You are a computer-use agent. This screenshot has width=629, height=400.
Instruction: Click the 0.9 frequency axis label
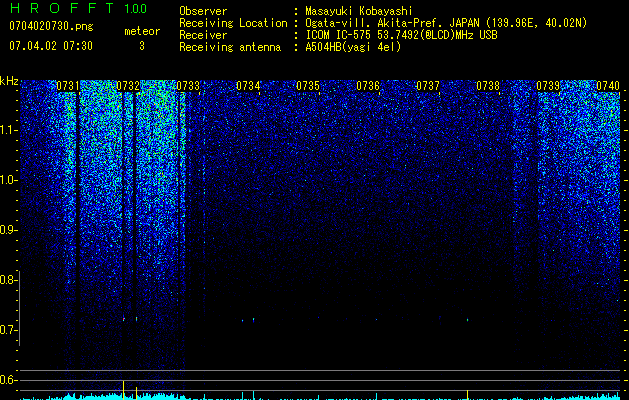click(x=8, y=230)
